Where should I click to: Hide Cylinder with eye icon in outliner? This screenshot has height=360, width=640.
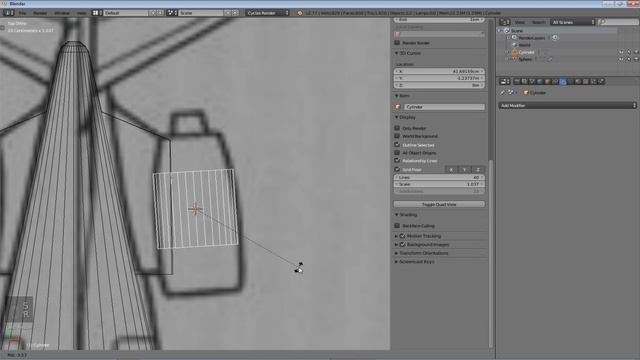tap(621, 52)
